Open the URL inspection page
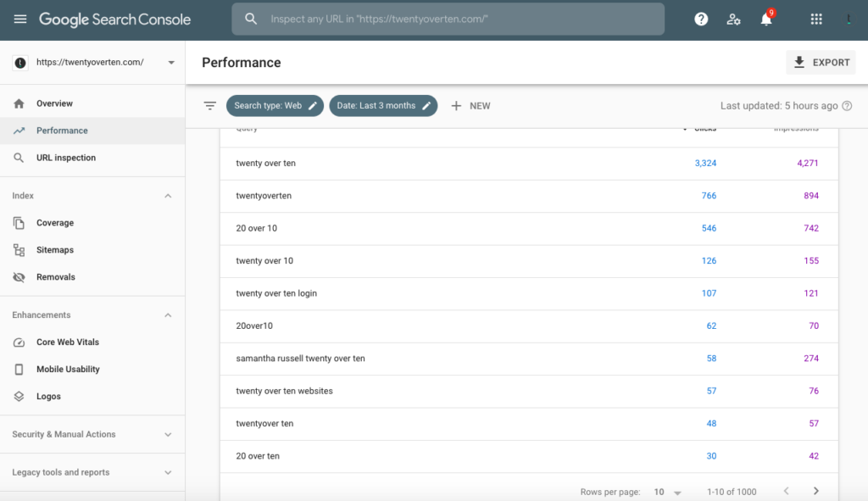Viewport: 868px width, 501px height. click(65, 158)
